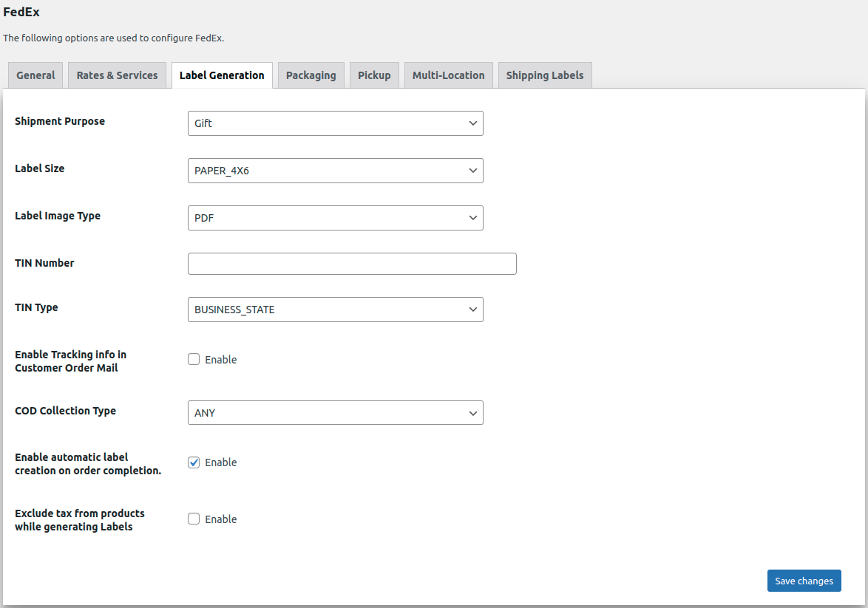868x608 pixels.
Task: Open the Multi-Location tab
Action: point(448,75)
